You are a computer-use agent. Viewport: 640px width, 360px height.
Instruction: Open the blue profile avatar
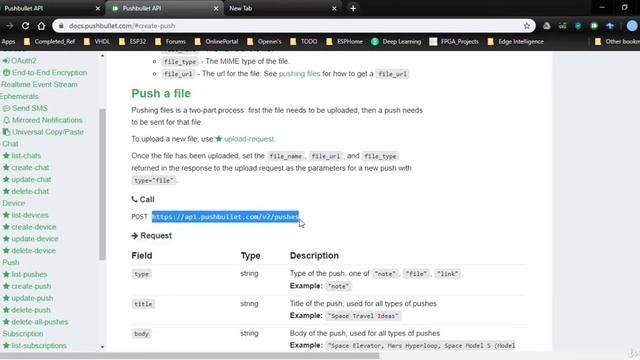632,26
